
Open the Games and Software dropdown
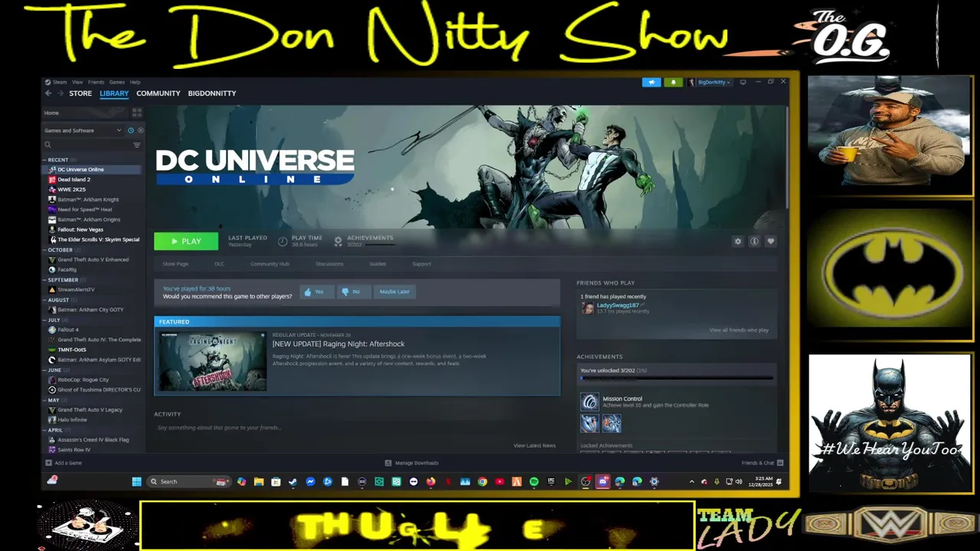83,130
